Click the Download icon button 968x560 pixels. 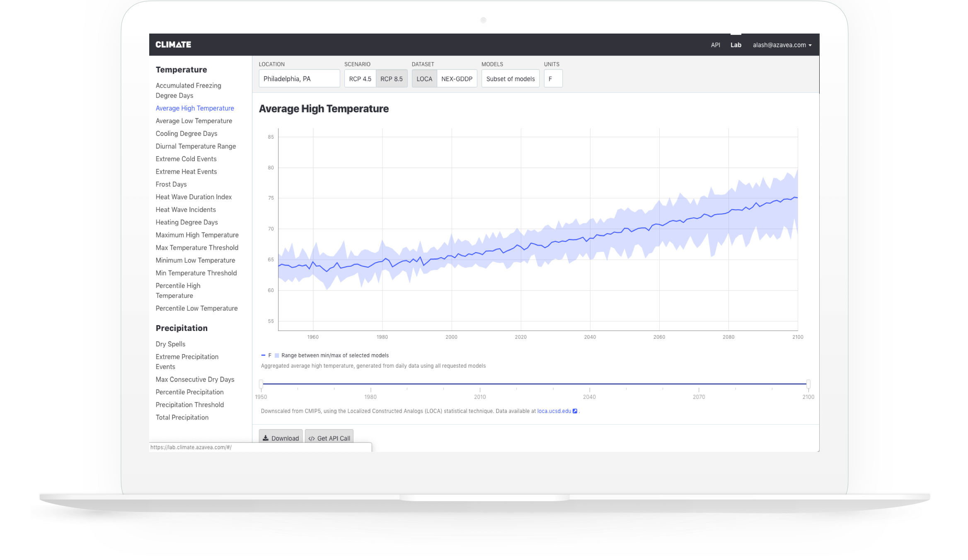point(266,438)
